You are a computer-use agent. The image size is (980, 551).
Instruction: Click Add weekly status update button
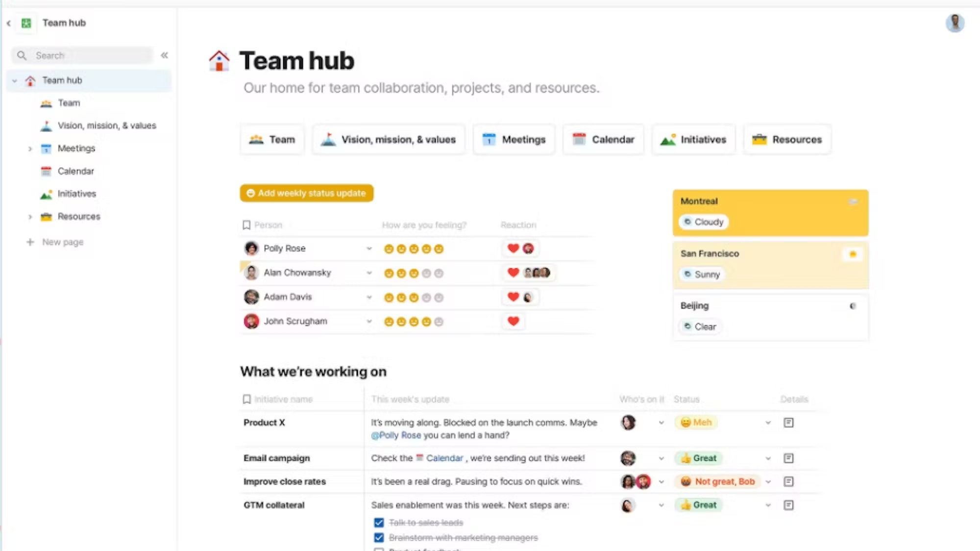[307, 193]
